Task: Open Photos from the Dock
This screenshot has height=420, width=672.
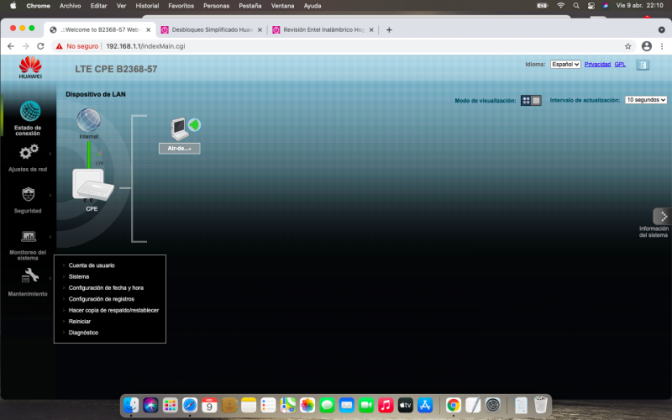Action: [x=307, y=405]
